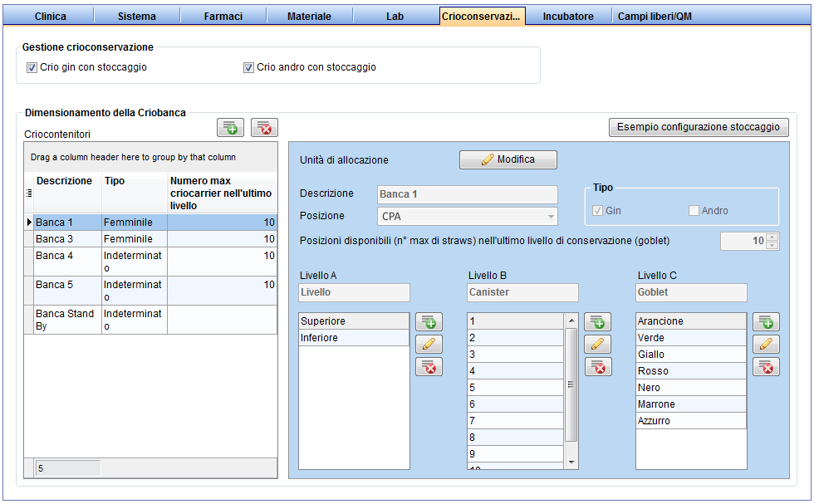Increase the posizioni disponibili stepper value
This screenshot has width=814, height=504.
[772, 237]
